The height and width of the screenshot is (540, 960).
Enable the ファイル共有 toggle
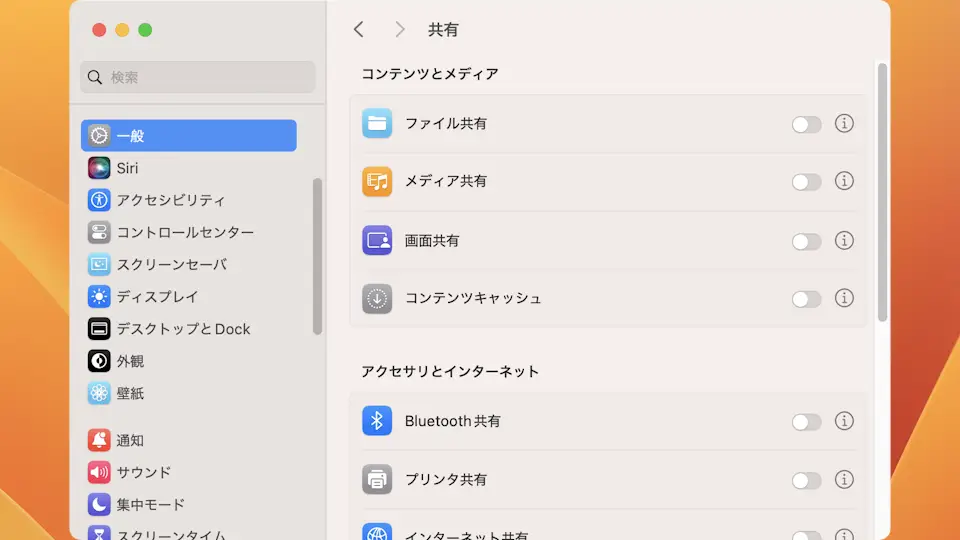click(x=806, y=125)
